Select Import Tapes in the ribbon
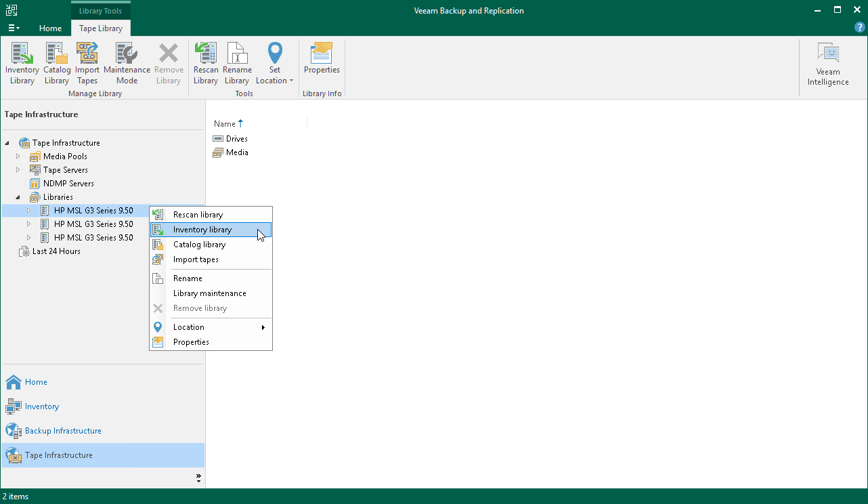Viewport: 868px width, 504px height. pyautogui.click(x=87, y=63)
